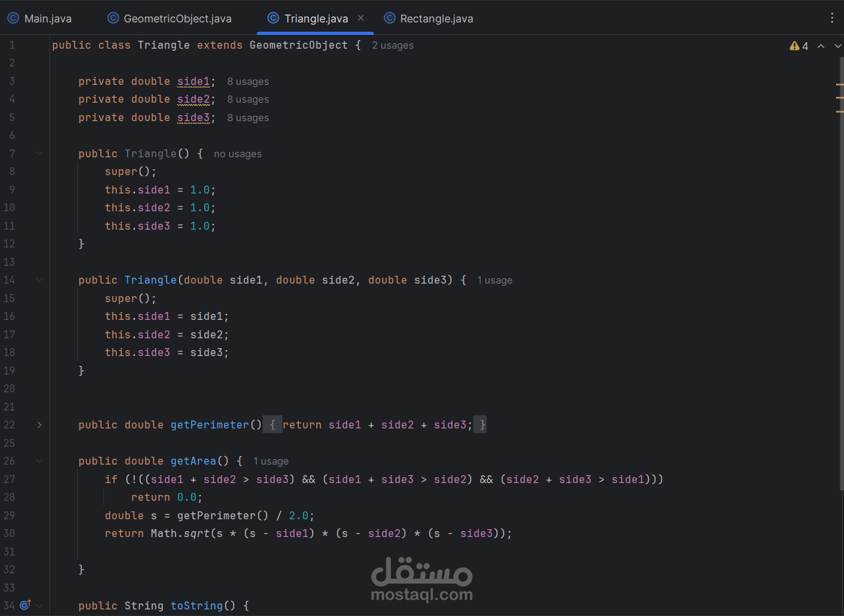
Task: Collapse the getArea method at line 26
Action: 39,461
